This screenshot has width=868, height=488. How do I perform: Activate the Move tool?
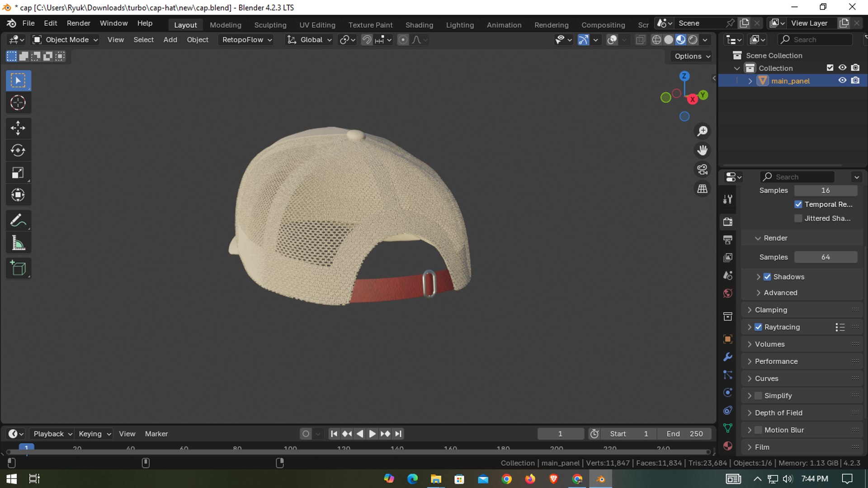(18, 128)
